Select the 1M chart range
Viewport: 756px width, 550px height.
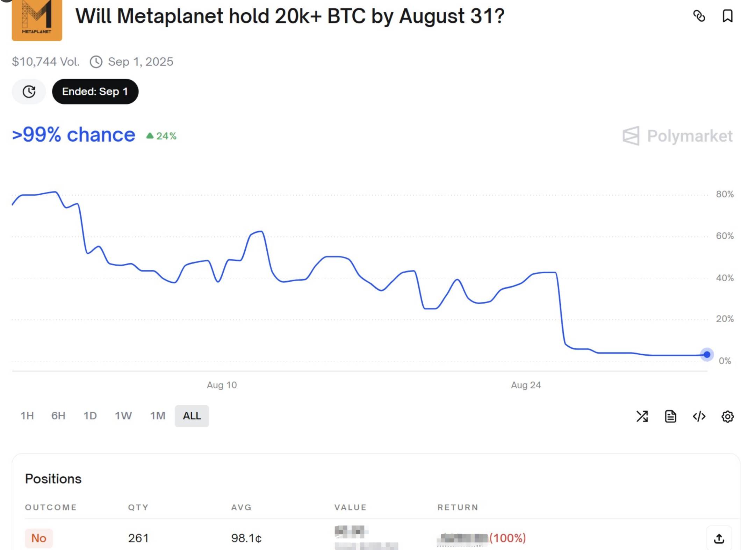[x=158, y=416]
